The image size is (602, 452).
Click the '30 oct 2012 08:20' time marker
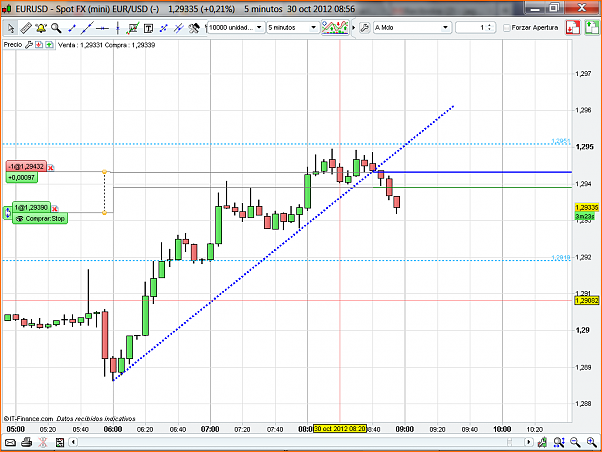click(x=340, y=428)
